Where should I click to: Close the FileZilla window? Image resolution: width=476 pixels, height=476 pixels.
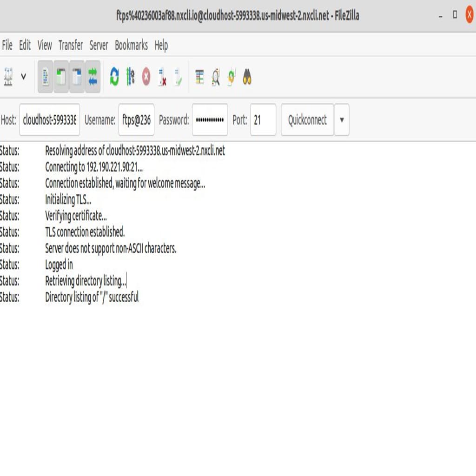(469, 14)
